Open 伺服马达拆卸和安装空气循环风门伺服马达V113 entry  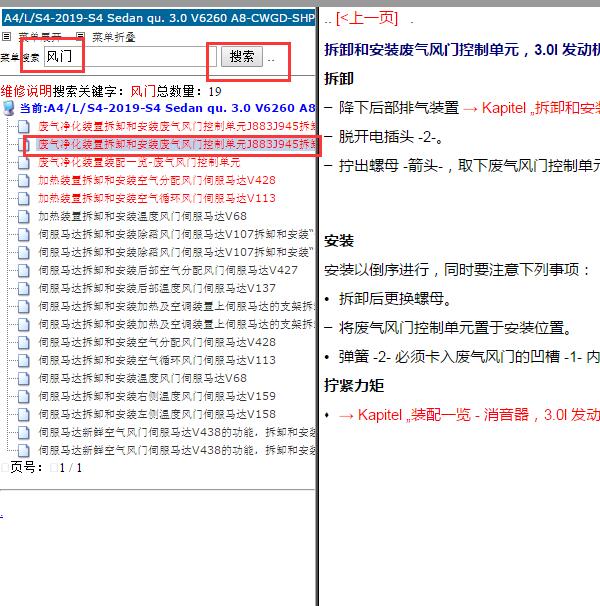[157, 360]
